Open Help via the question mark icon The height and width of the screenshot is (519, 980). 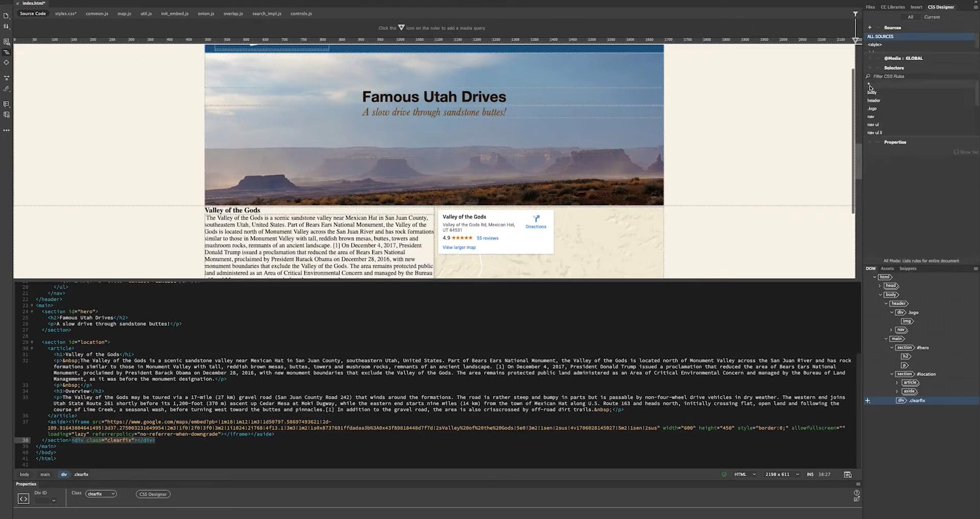pos(858,493)
